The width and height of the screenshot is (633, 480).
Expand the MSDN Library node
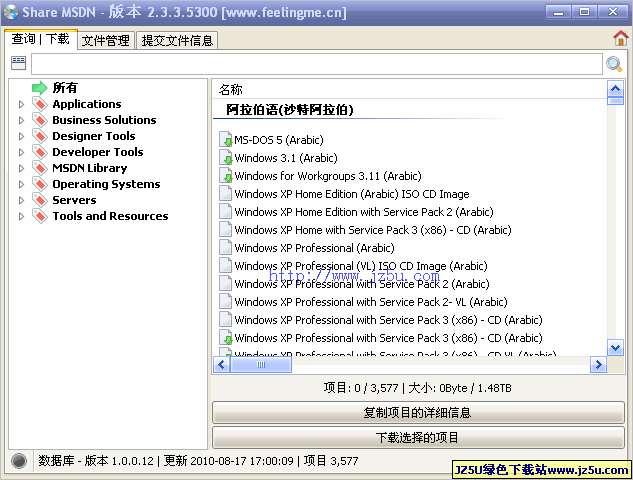tap(21, 168)
